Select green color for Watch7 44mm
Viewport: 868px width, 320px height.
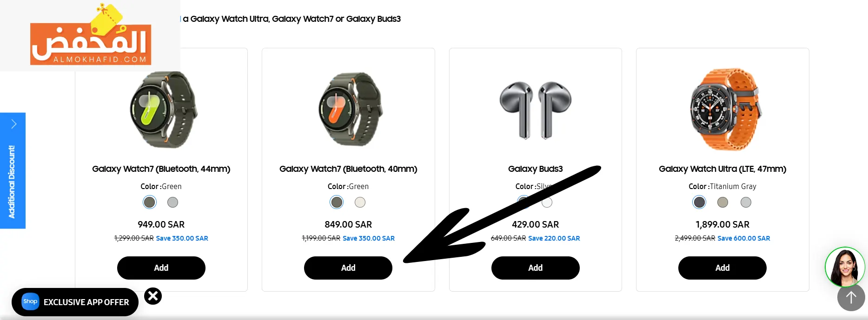150,202
